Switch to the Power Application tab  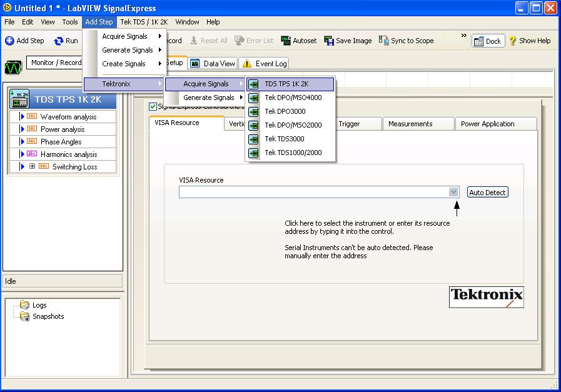[x=496, y=124]
